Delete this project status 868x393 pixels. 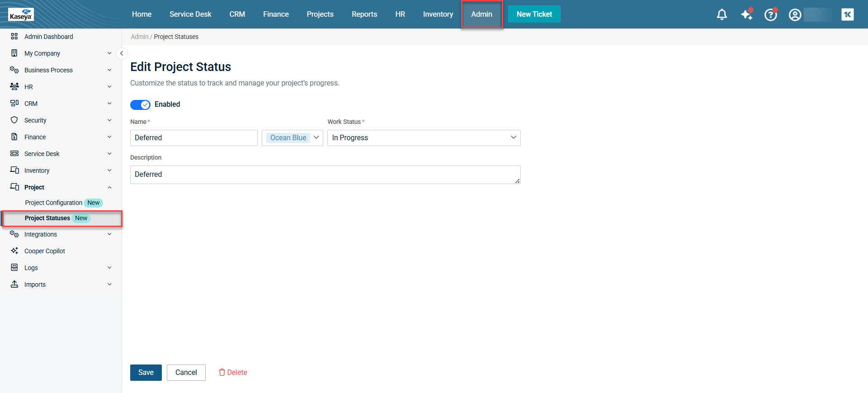coord(233,373)
